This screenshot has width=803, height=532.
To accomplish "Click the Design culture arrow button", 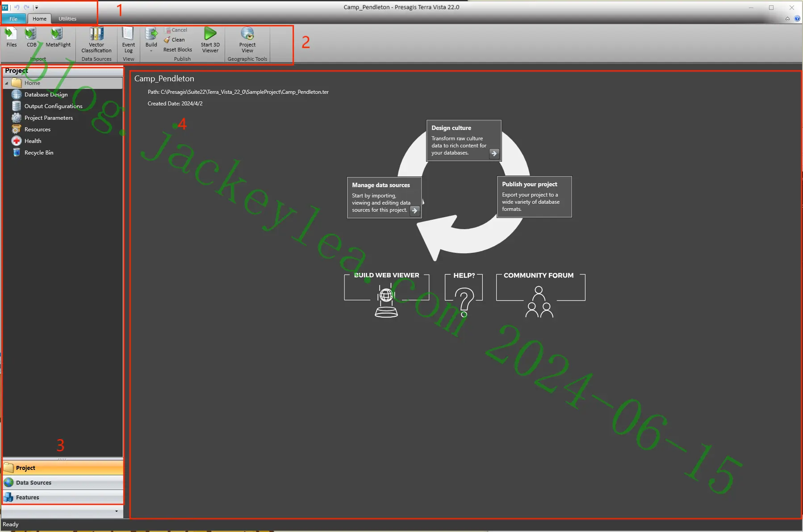I will tap(494, 153).
